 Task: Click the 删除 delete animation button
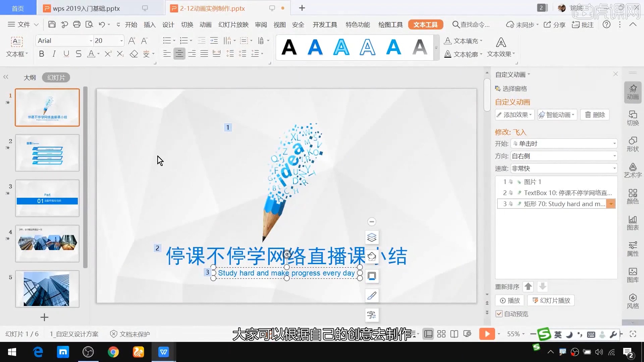tap(595, 115)
